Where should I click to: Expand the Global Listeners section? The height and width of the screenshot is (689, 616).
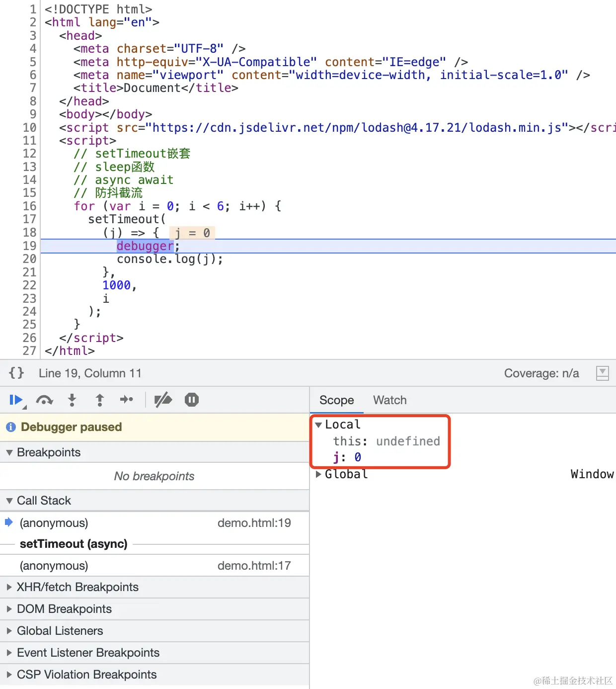[x=154, y=631]
